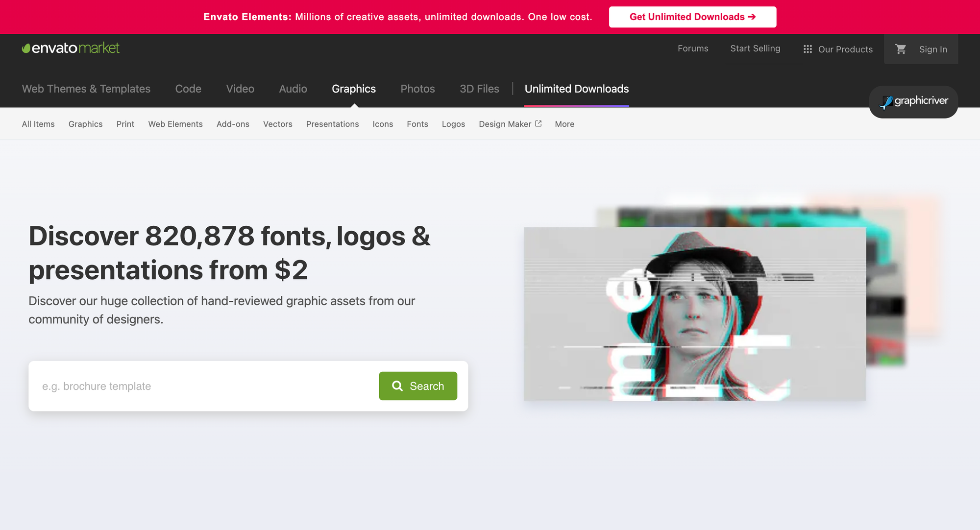Select Vectors in the category bar
Screen dimensions: 980x530
277,124
